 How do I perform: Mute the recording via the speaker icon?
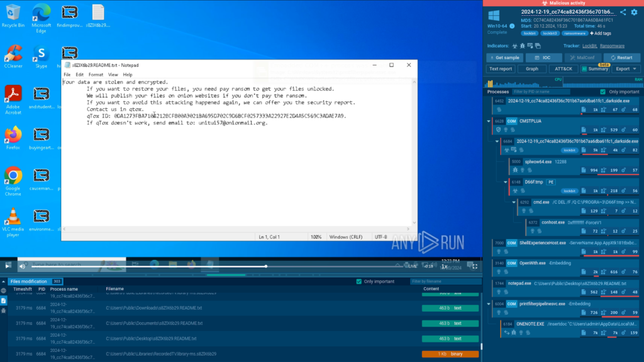coord(22,266)
